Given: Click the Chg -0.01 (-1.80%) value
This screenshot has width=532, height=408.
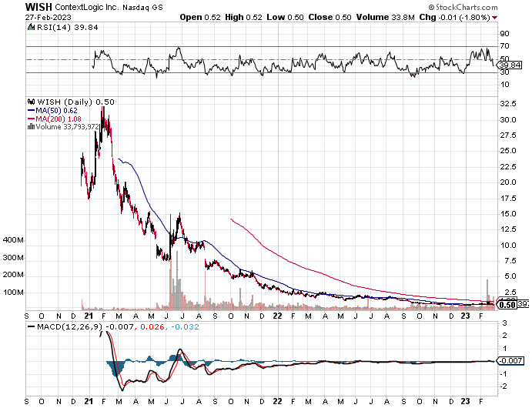Looking at the screenshot, I should point(455,17).
